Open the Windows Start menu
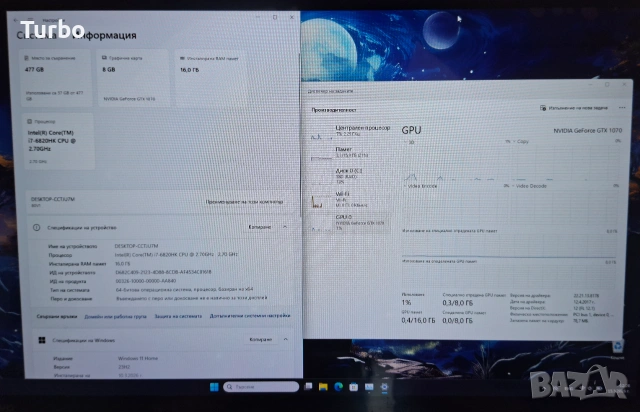Viewport: 640px width, 412px height. coord(214,387)
